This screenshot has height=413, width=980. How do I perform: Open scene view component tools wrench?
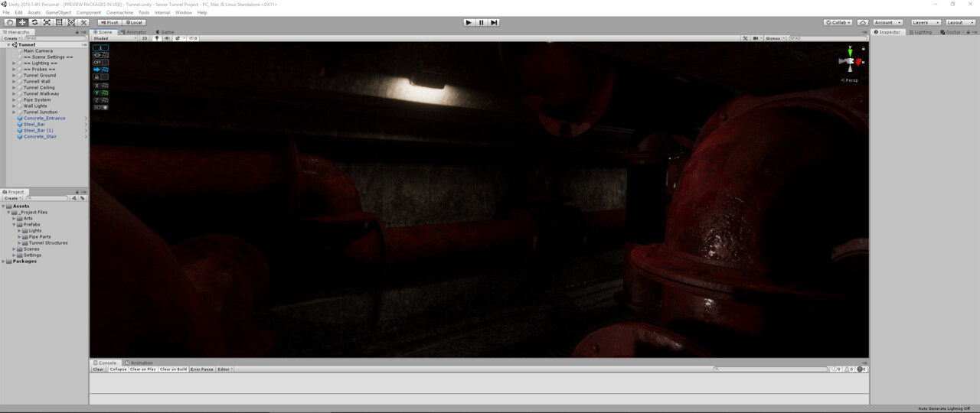(745, 38)
